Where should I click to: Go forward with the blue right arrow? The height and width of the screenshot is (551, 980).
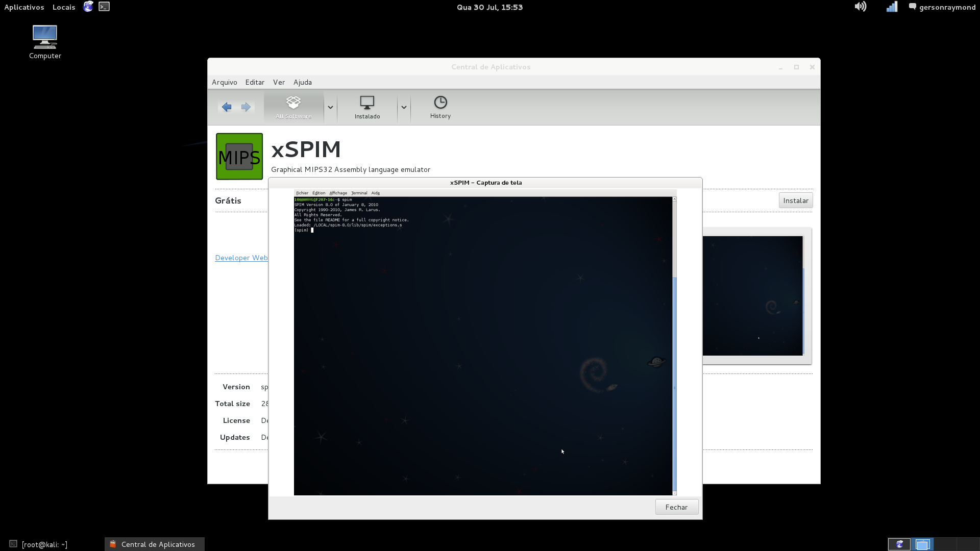pyautogui.click(x=246, y=107)
